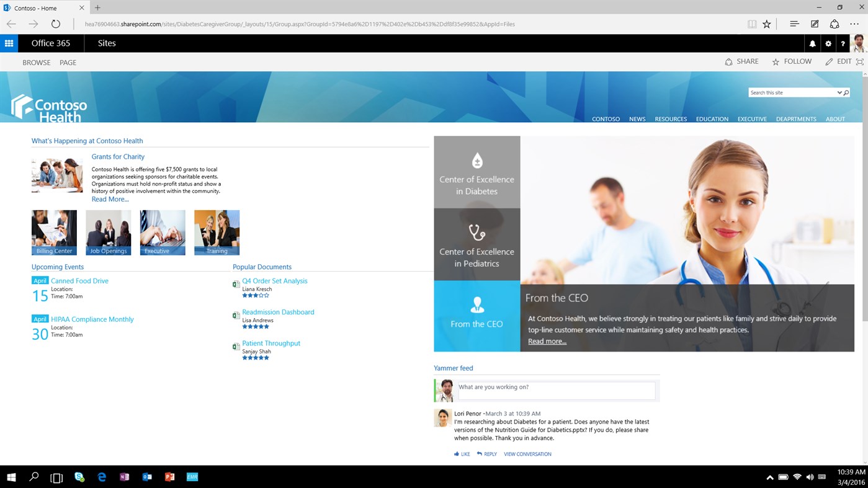The width and height of the screenshot is (868, 488).
Task: Click the search magnifier in site search
Action: point(846,93)
